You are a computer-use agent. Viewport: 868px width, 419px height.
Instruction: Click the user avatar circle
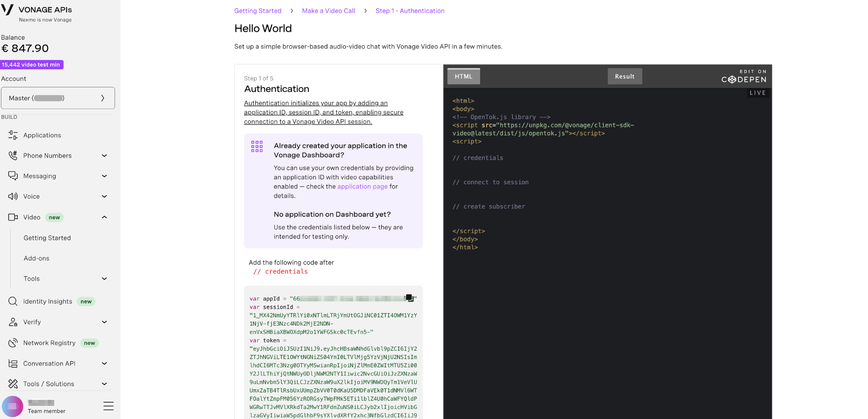click(x=13, y=406)
